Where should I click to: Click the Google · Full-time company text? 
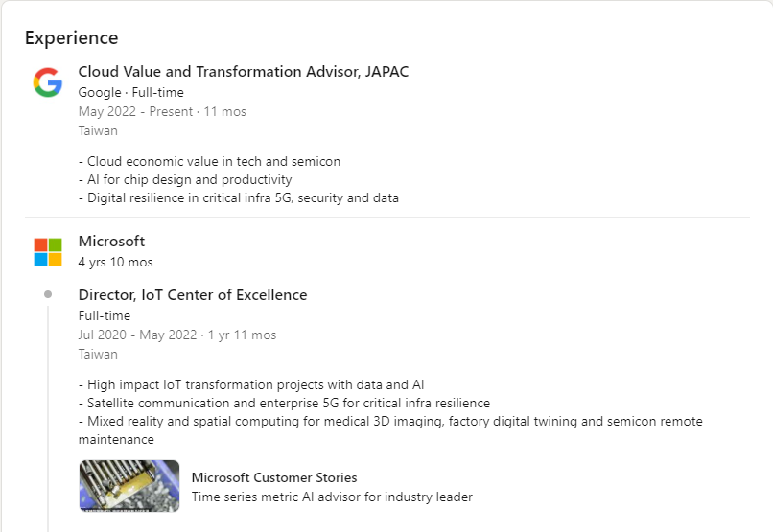[131, 93]
